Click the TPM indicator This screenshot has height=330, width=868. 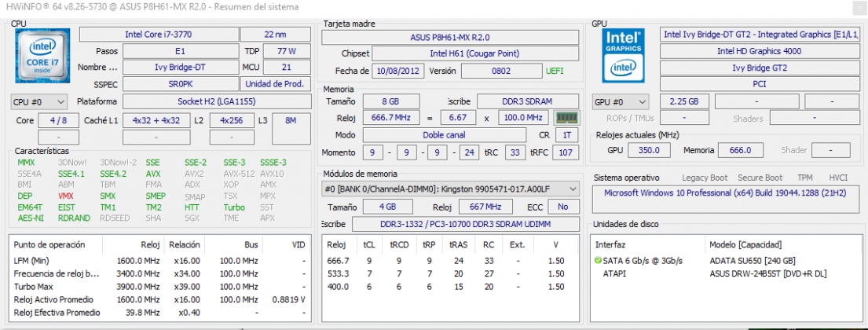(805, 178)
